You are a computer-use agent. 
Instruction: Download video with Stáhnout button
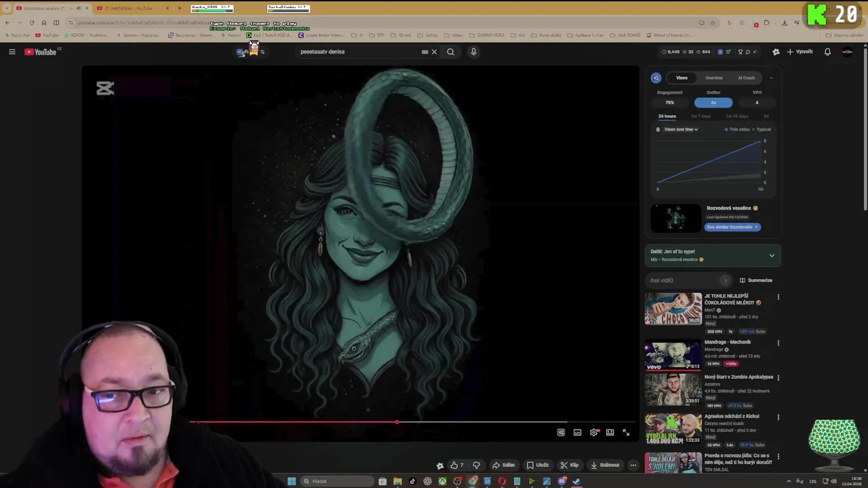point(605,465)
